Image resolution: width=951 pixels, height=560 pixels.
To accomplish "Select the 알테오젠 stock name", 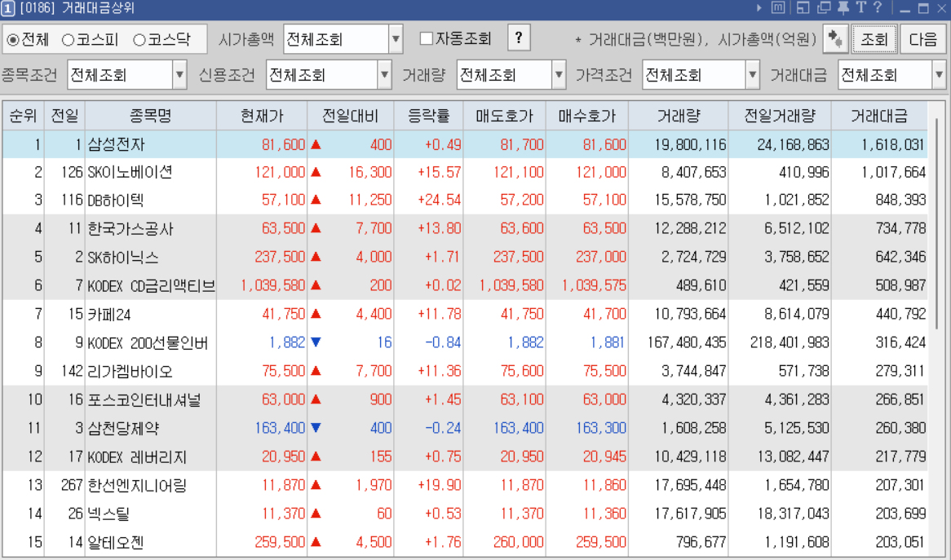I will 116,542.
